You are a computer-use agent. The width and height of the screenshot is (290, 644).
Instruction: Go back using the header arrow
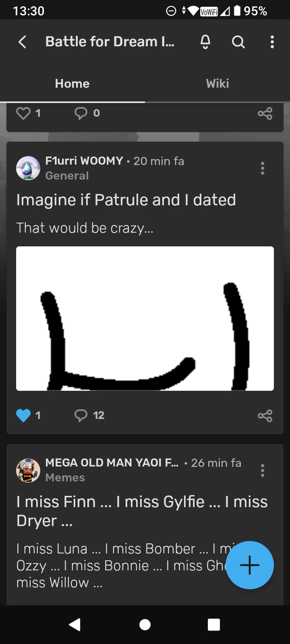pos(23,42)
